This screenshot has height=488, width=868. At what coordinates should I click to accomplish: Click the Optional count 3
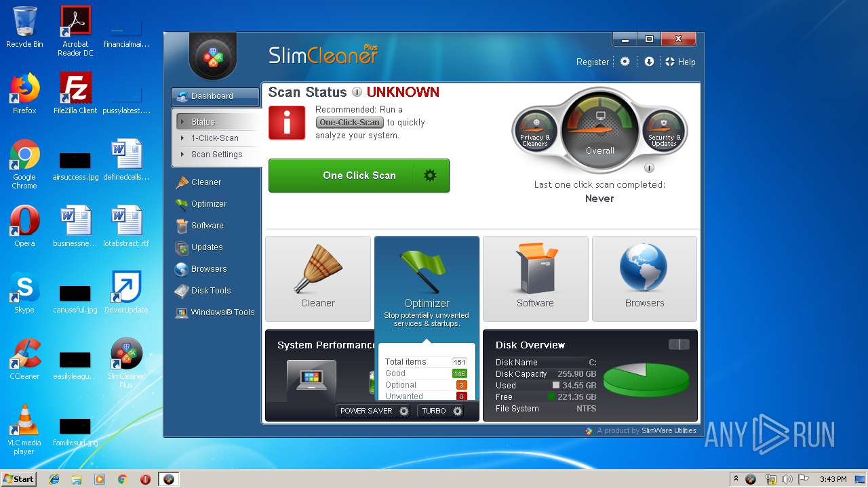[x=461, y=386]
